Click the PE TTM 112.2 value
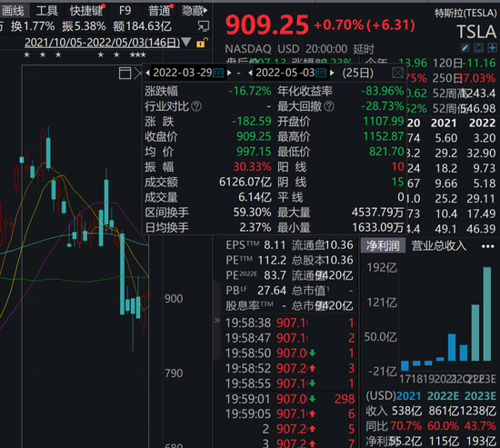Viewport: 500px width, 448px height. (x=272, y=260)
